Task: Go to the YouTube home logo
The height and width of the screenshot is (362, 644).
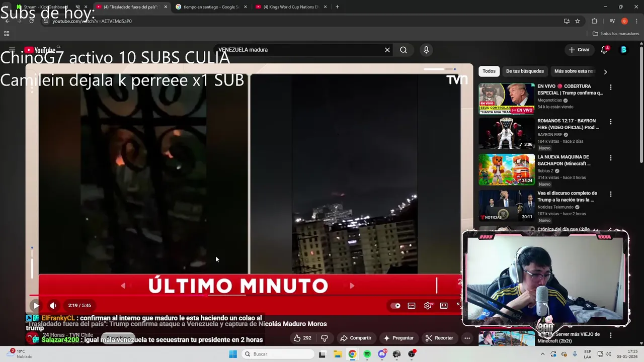Action: click(40, 50)
